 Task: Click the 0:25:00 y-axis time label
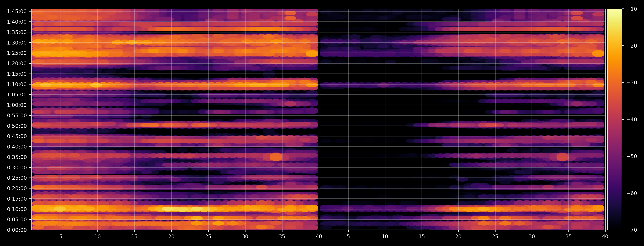[x=17, y=178]
